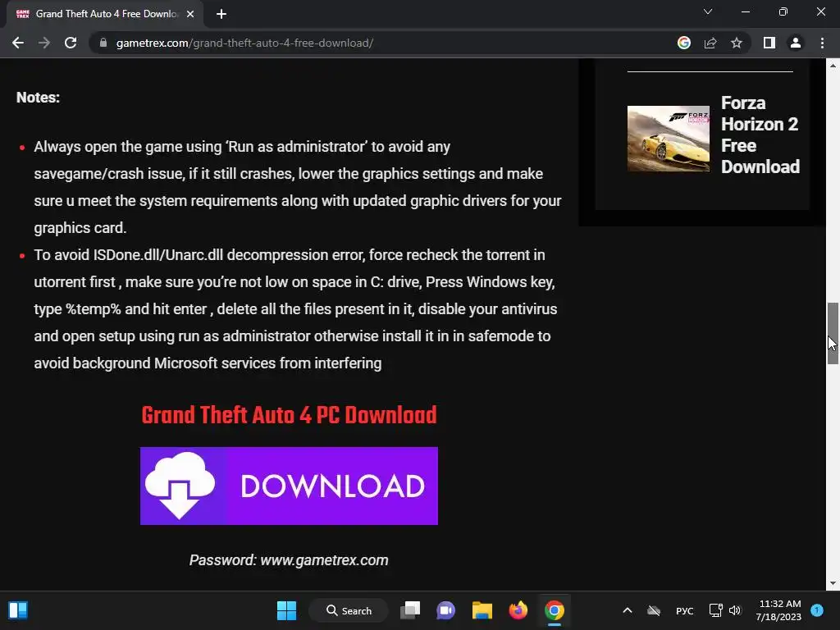Open the browser side panel
Viewport: 840px width, 630px height.
click(x=769, y=43)
